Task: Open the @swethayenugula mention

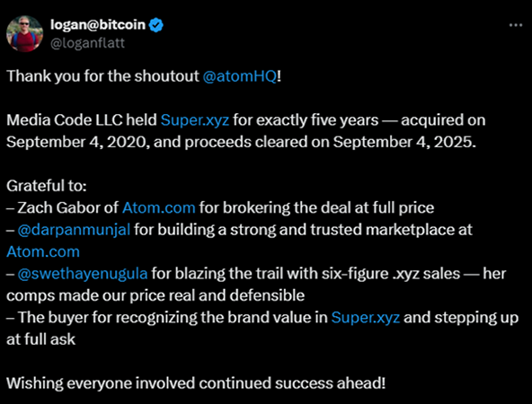Action: (83, 274)
